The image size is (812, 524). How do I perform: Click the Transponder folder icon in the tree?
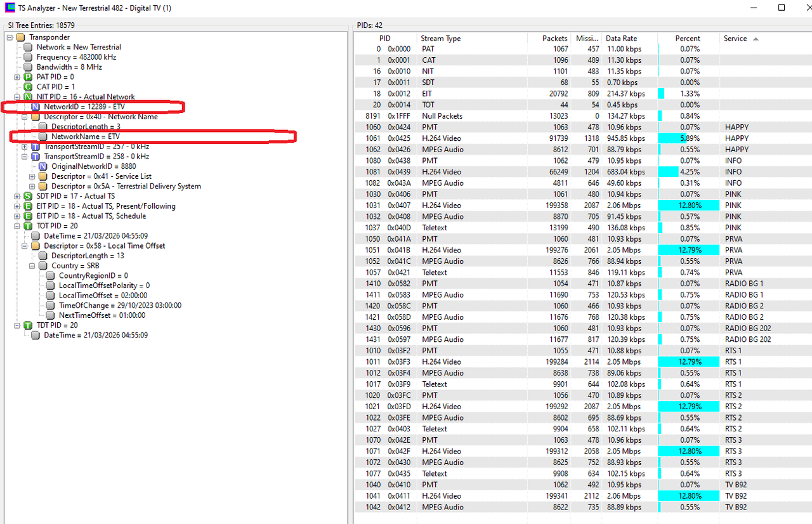point(20,37)
